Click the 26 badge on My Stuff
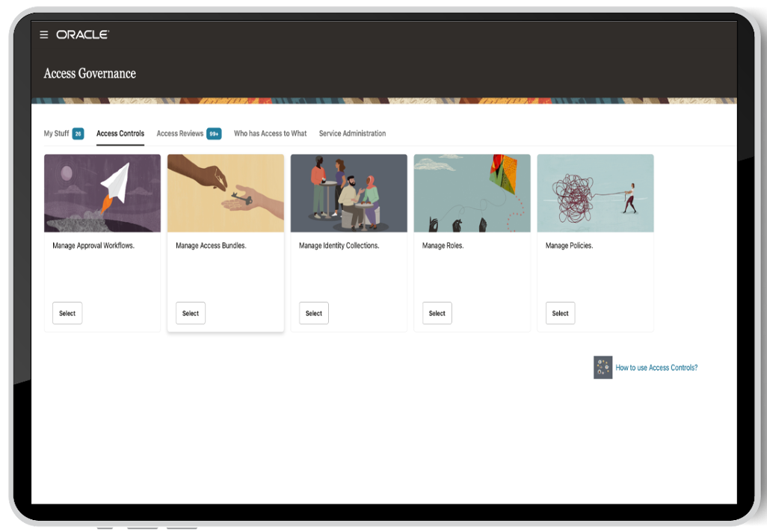 tap(76, 133)
